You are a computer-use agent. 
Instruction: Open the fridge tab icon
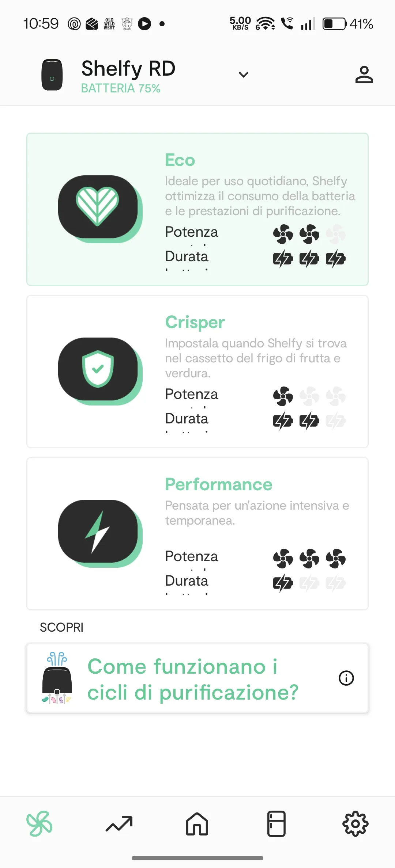(276, 824)
